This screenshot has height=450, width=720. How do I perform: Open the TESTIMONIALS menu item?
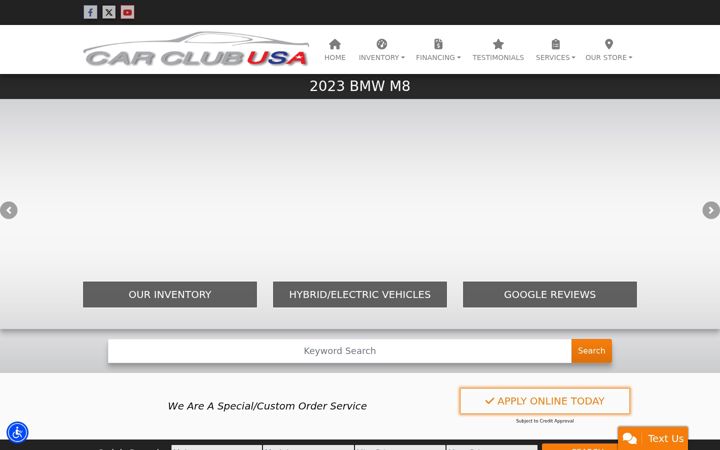pos(498,57)
